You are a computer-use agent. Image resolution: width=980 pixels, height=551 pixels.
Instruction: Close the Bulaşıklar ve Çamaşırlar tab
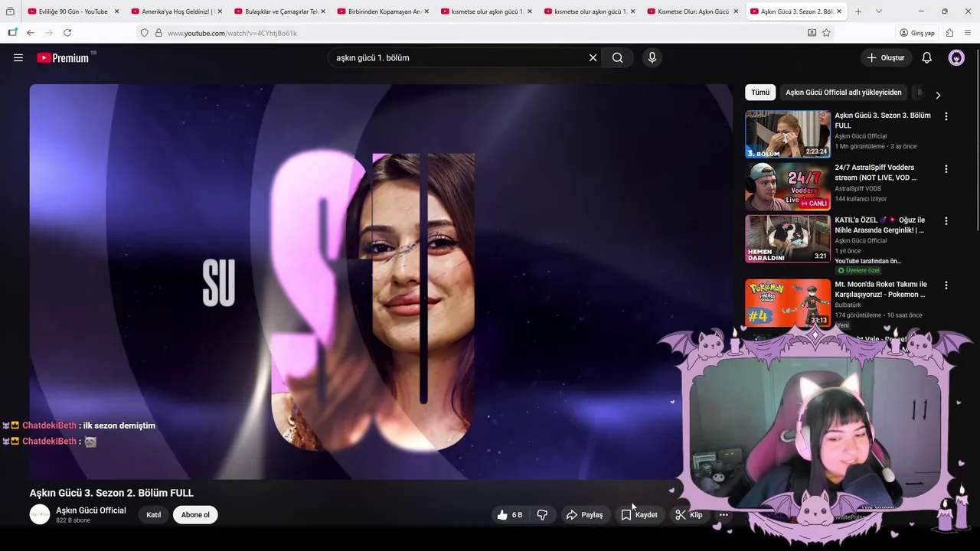coord(323,11)
